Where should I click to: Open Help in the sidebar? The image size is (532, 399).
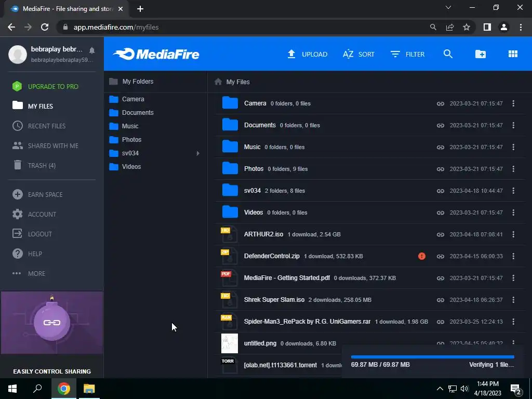(27, 254)
